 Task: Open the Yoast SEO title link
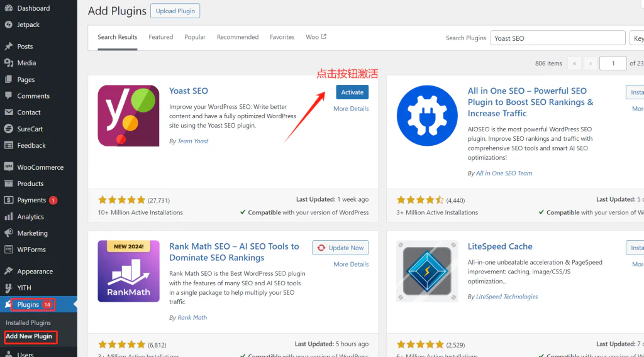(189, 91)
